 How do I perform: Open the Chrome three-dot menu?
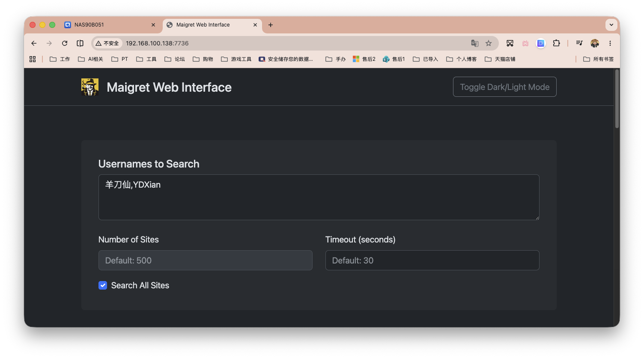coord(610,43)
